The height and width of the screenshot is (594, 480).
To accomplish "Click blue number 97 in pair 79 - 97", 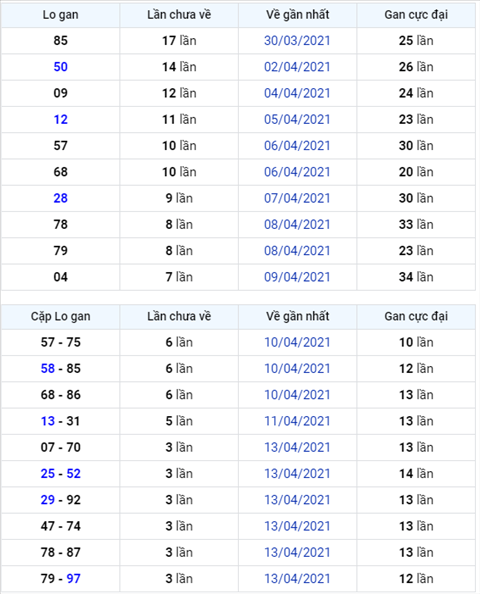I will [73, 578].
